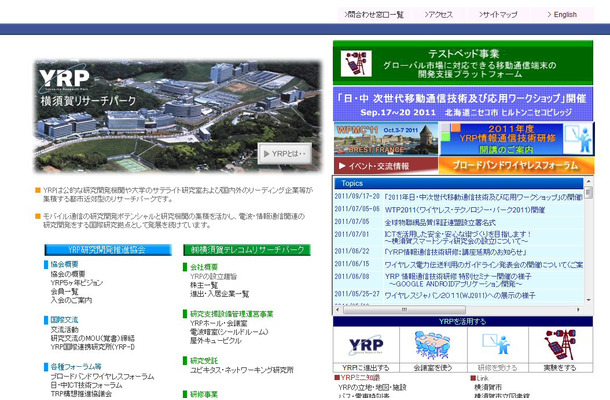Open the 特別セミナー開催の様子 topic
Viewport: 610px width, 400px height.
pyautogui.click(x=458, y=280)
